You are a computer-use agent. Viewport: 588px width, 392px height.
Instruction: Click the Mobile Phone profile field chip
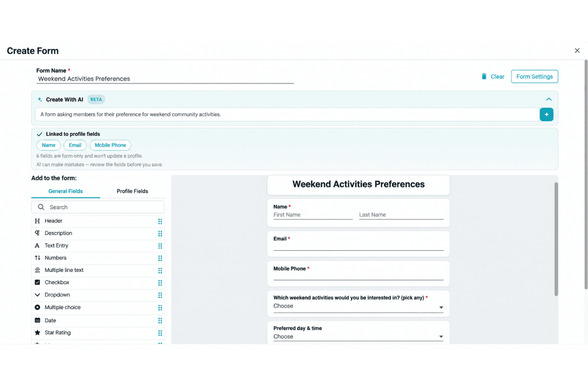click(110, 145)
